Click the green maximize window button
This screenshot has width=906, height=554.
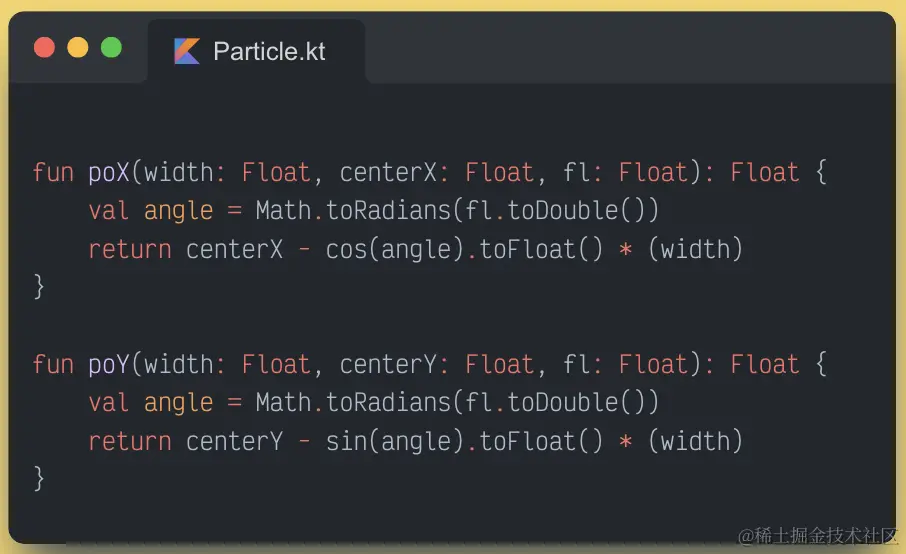(112, 47)
